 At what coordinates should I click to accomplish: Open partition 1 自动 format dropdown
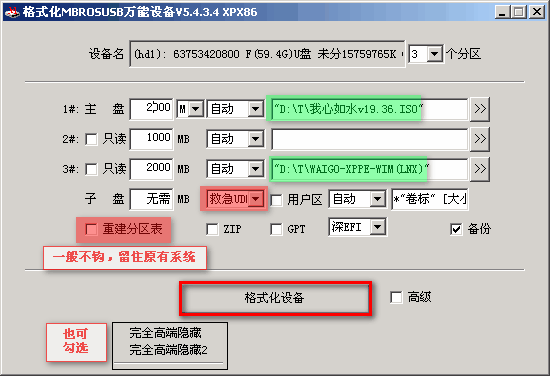click(x=256, y=109)
